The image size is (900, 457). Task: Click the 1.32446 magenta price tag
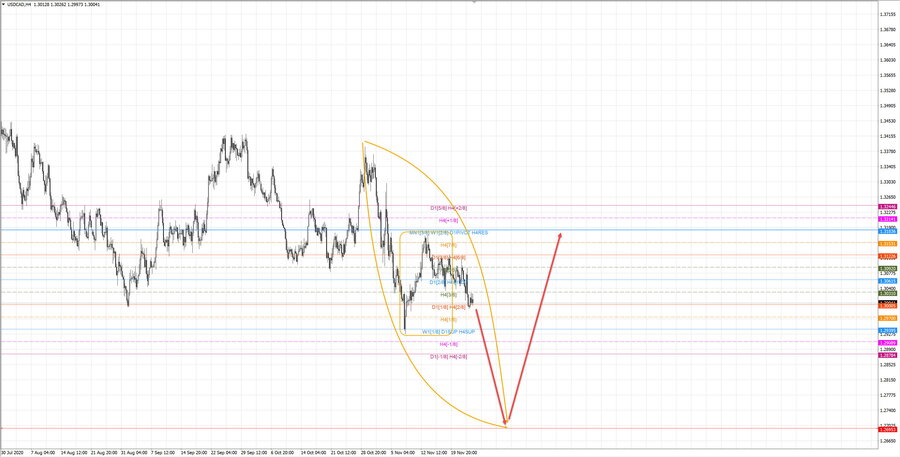tap(889, 206)
